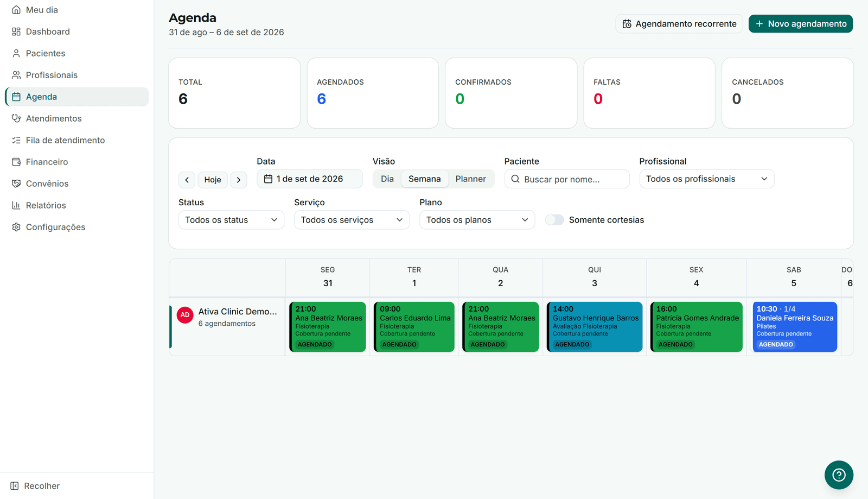Go to previous week arrow
The image size is (868, 499).
(187, 180)
